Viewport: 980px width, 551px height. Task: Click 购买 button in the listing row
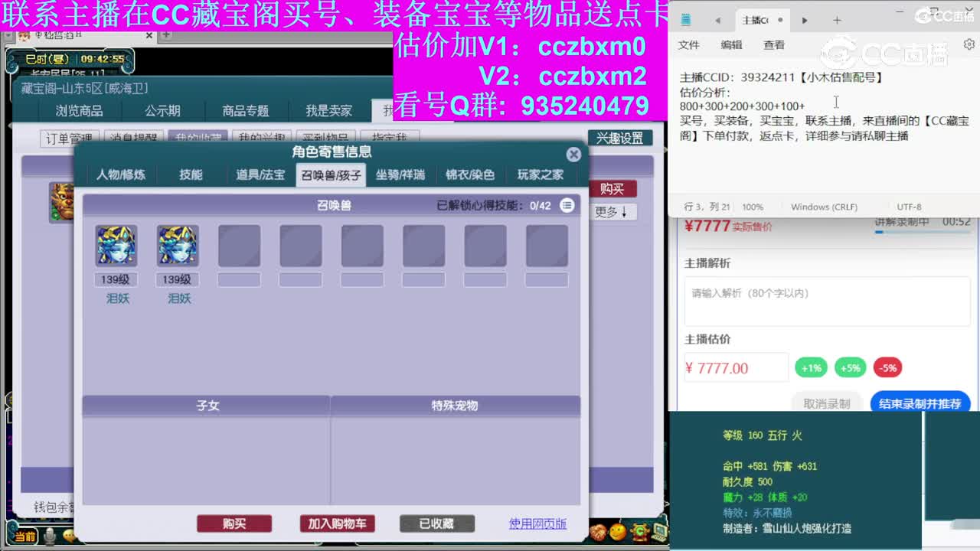coord(612,189)
